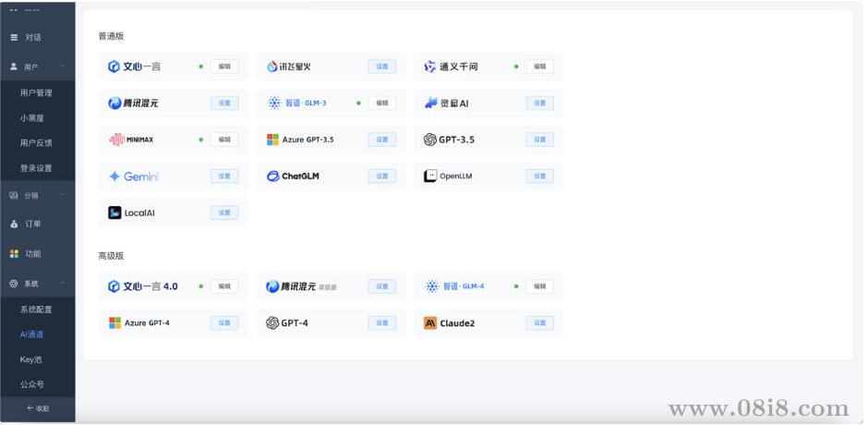
Task: Click 编辑 for MINIMAX
Action: tap(224, 140)
